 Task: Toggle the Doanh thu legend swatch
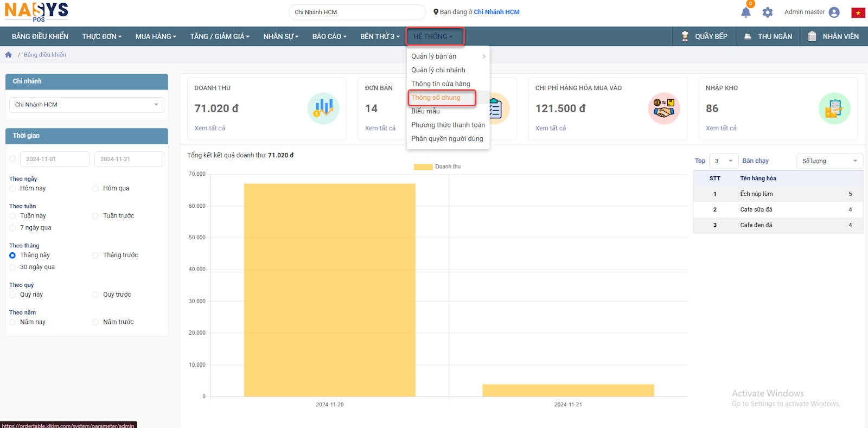423,167
